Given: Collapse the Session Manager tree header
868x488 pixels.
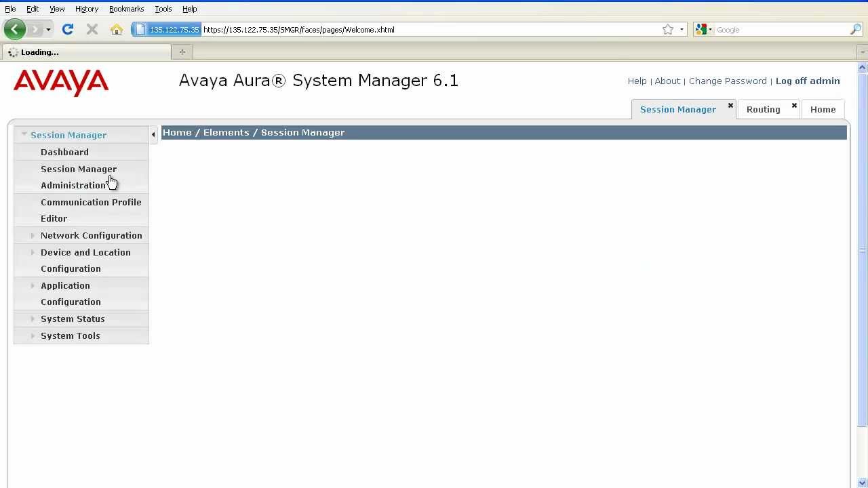Looking at the screenshot, I should [x=24, y=134].
